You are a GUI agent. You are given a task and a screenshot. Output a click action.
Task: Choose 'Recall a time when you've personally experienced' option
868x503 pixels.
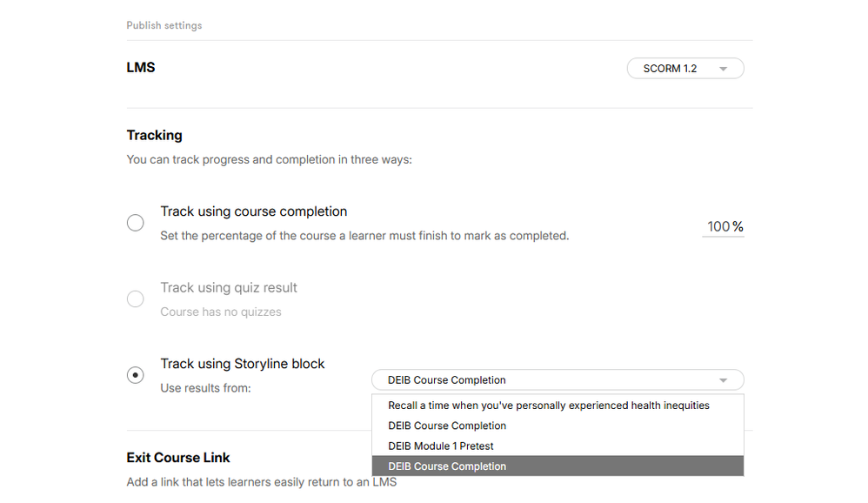click(x=548, y=406)
